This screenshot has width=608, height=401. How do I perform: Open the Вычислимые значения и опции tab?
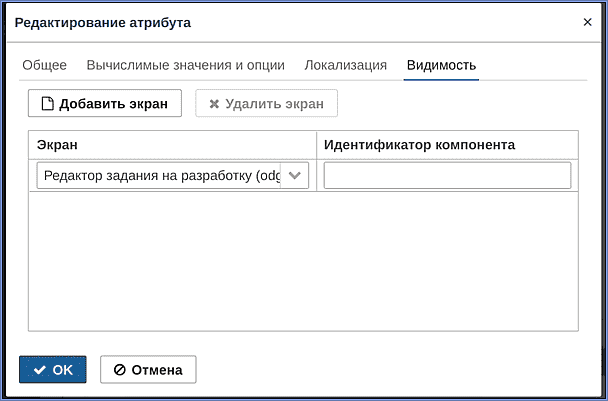point(185,65)
